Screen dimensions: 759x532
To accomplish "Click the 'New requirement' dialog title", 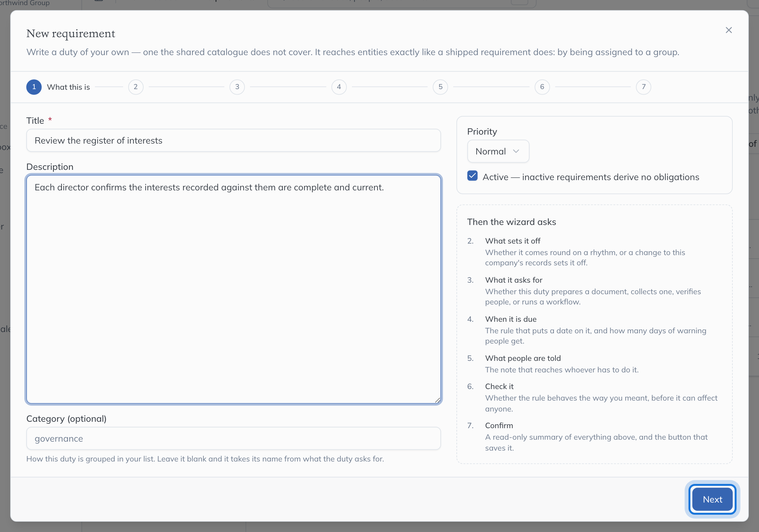I will [x=71, y=33].
